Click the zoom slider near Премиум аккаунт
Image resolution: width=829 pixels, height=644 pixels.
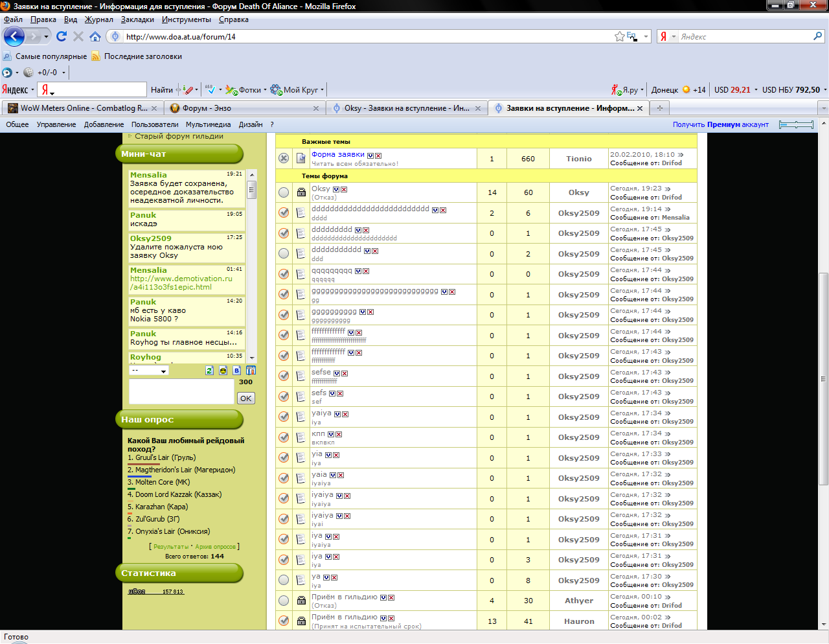click(x=796, y=124)
